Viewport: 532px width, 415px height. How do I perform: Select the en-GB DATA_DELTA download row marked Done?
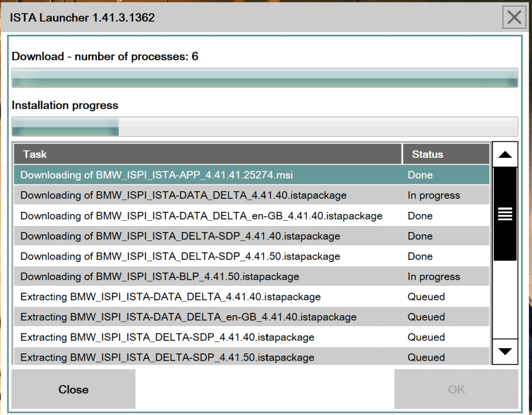click(208, 216)
